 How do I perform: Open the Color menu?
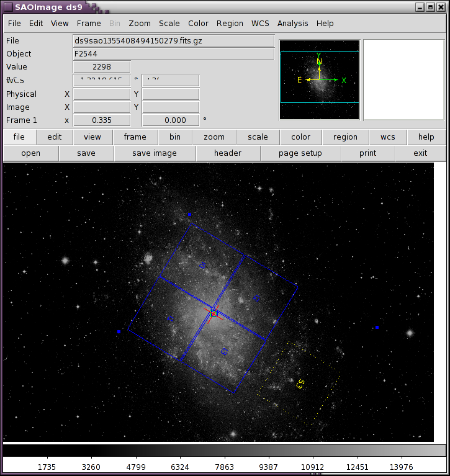coord(198,24)
